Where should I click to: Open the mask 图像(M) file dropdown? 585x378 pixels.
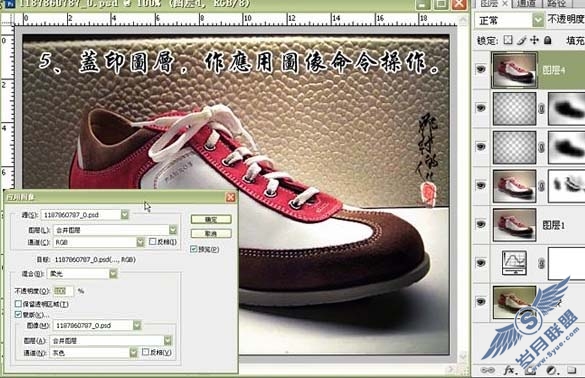tap(137, 325)
